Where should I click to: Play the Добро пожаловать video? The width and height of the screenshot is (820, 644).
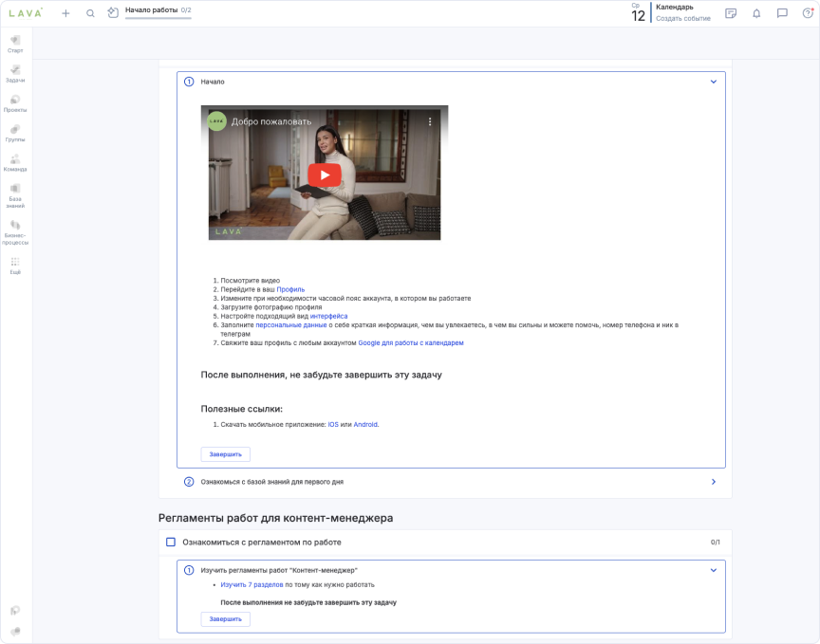tap(324, 175)
